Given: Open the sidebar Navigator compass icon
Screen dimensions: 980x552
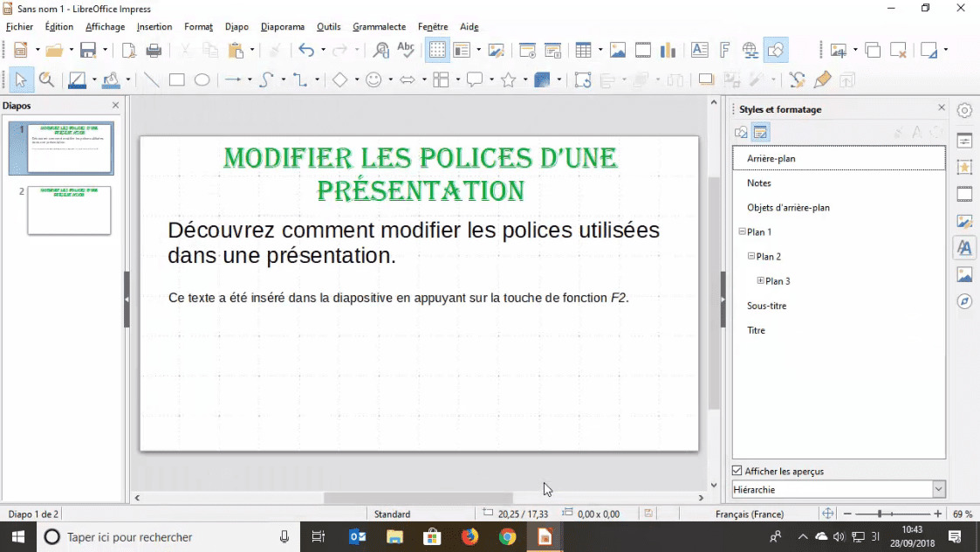Looking at the screenshot, I should [964, 301].
